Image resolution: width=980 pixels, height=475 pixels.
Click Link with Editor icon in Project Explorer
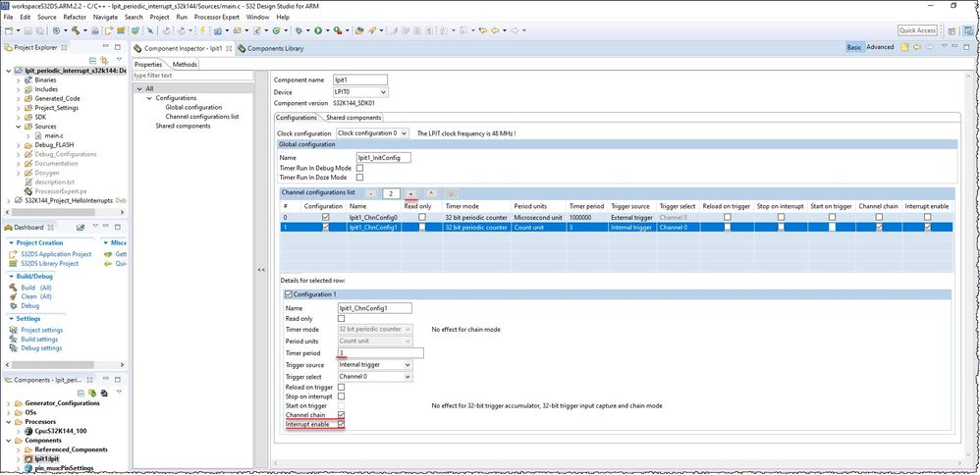[104, 61]
